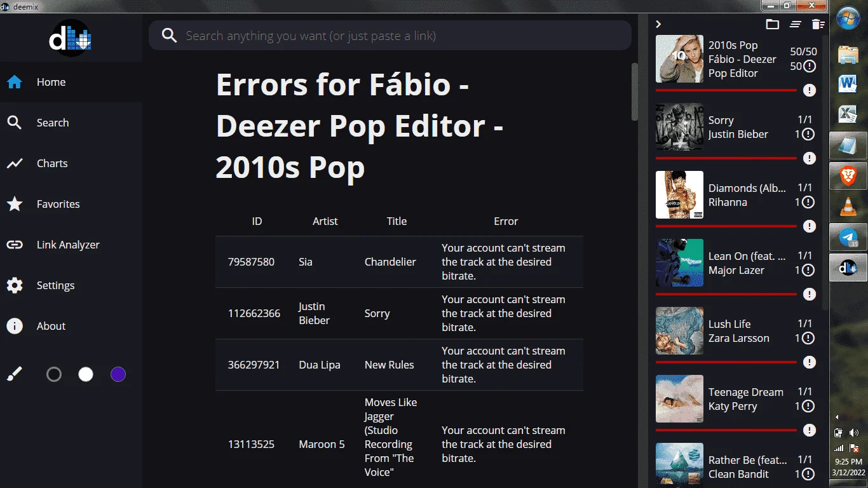The width and height of the screenshot is (868, 488).
Task: Click the Error column header
Action: [506, 221]
